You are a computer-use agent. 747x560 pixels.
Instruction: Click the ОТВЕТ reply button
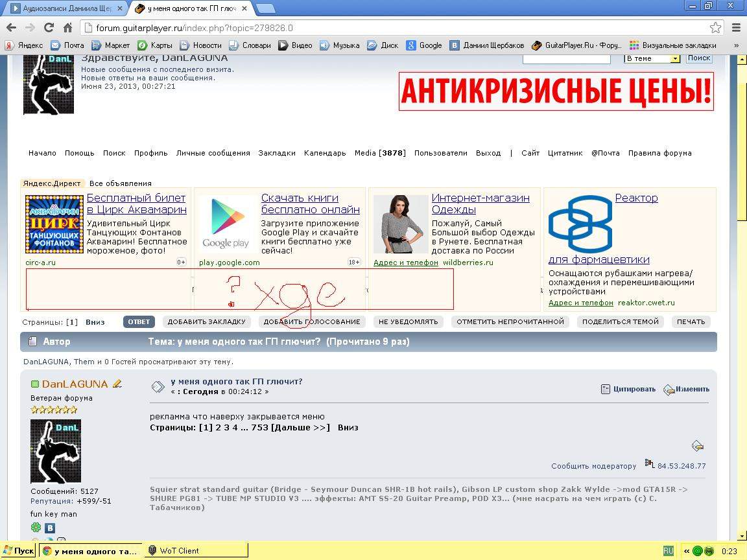139,322
